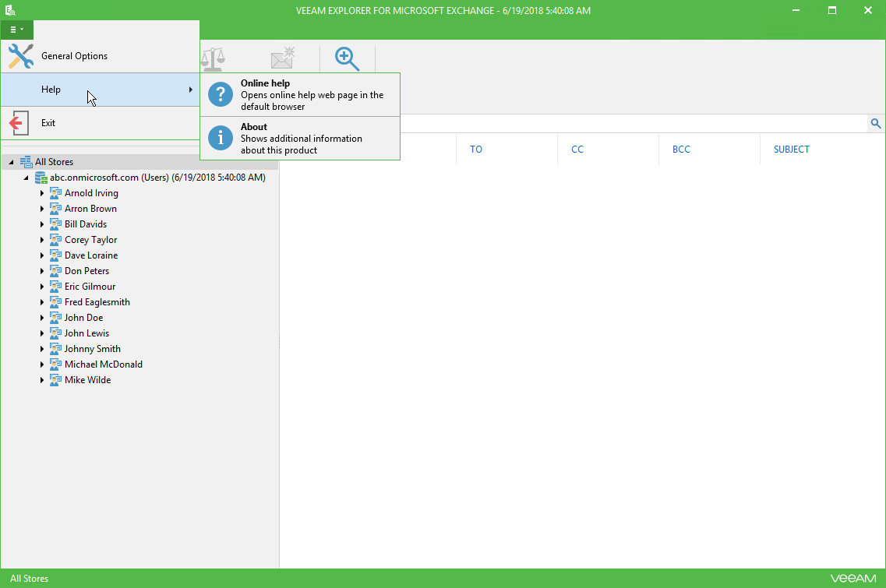Select the Help menu entry
Screen dimensions: 886x588
[100, 90]
